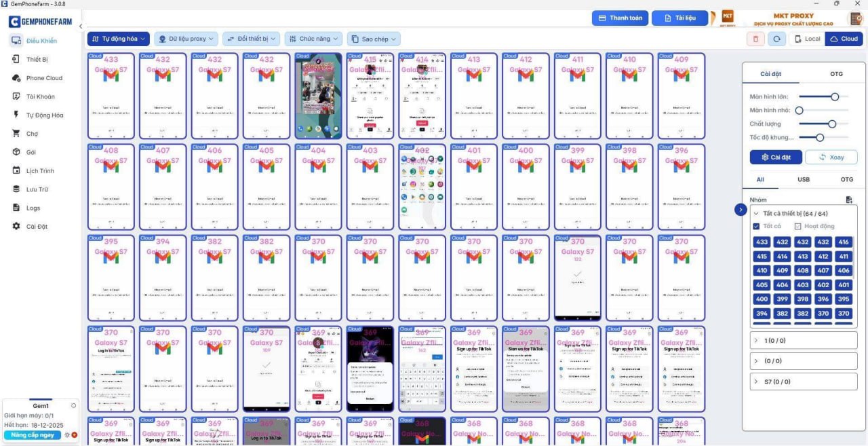Open the Lưu Trữ storage icon
868x446 pixels.
(16, 189)
